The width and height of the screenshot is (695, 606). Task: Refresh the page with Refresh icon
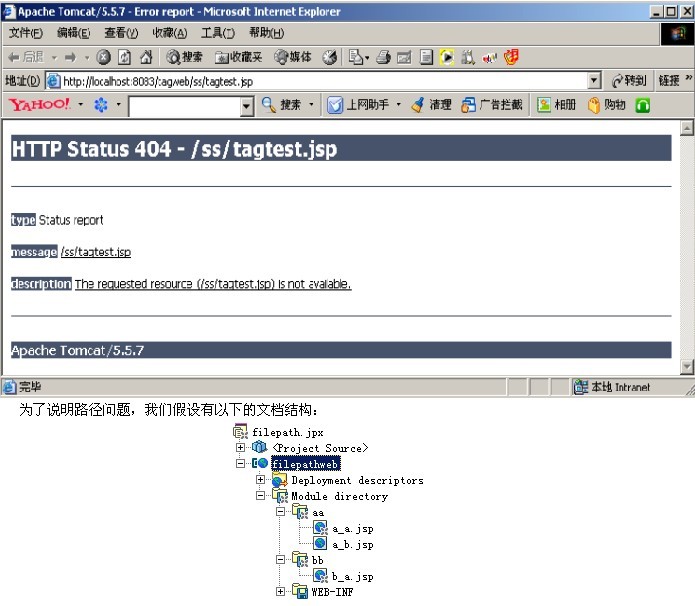pos(125,57)
